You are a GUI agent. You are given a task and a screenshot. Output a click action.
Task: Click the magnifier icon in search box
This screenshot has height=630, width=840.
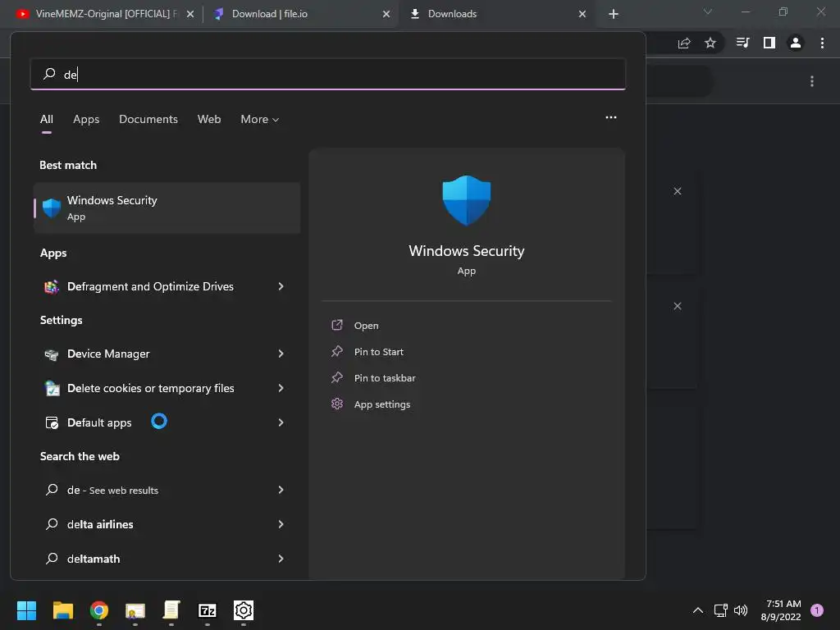(x=49, y=73)
